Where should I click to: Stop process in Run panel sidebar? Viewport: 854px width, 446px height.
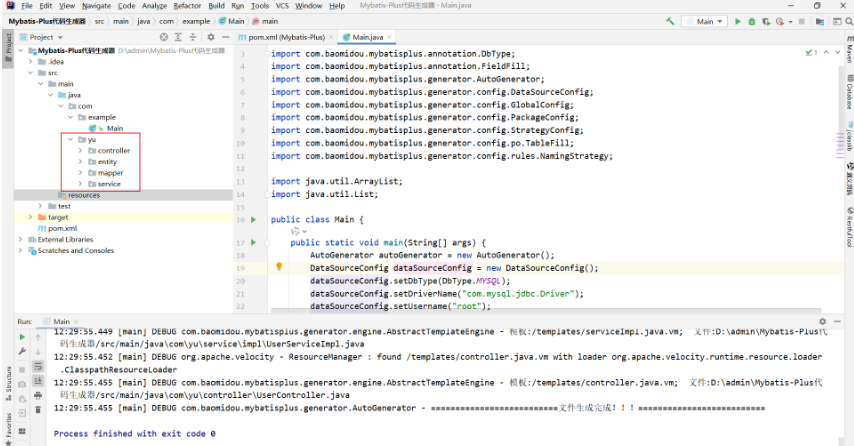[22, 370]
